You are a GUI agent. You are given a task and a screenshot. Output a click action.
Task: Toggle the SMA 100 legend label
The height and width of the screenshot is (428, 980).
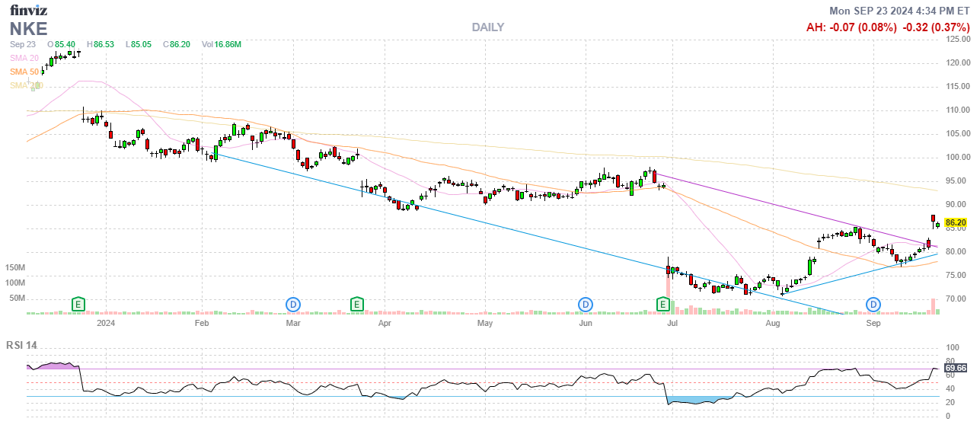(x=26, y=85)
